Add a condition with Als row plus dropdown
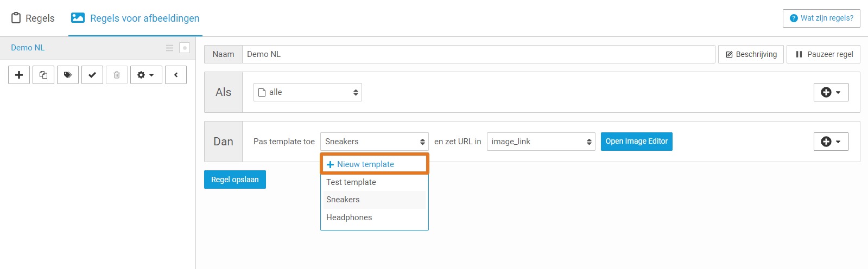Image resolution: width=868 pixels, height=269 pixels. click(831, 92)
